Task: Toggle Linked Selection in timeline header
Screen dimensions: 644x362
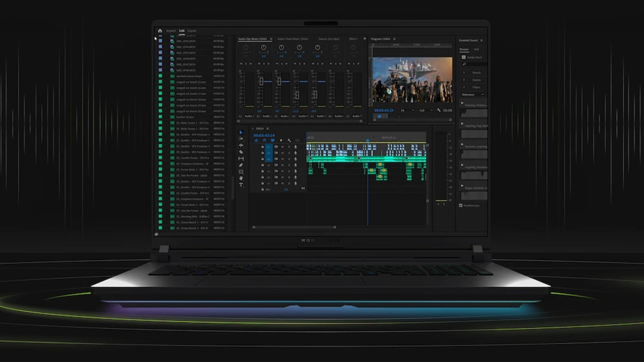Action: click(x=273, y=140)
